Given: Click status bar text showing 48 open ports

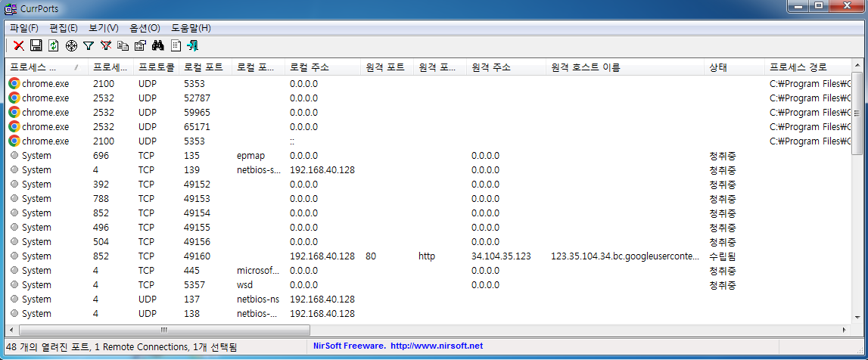Looking at the screenshot, I should coord(121,346).
